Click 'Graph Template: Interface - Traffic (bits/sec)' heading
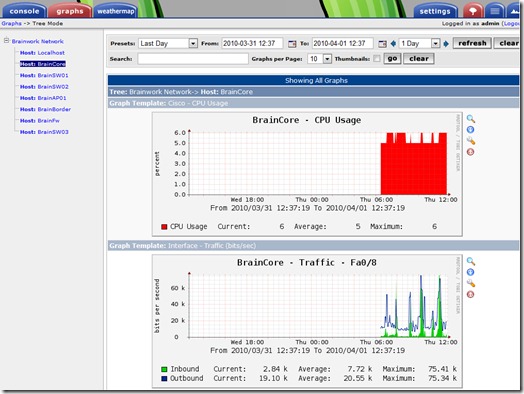The width and height of the screenshot is (524, 394). pos(182,246)
